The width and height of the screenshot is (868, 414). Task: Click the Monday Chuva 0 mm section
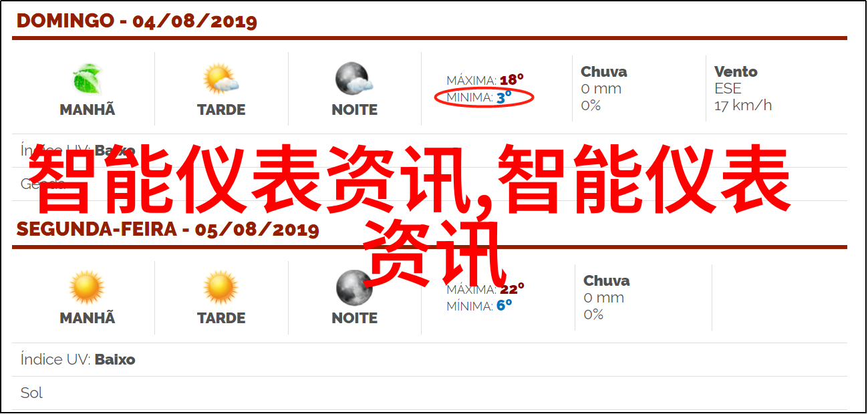[606, 297]
